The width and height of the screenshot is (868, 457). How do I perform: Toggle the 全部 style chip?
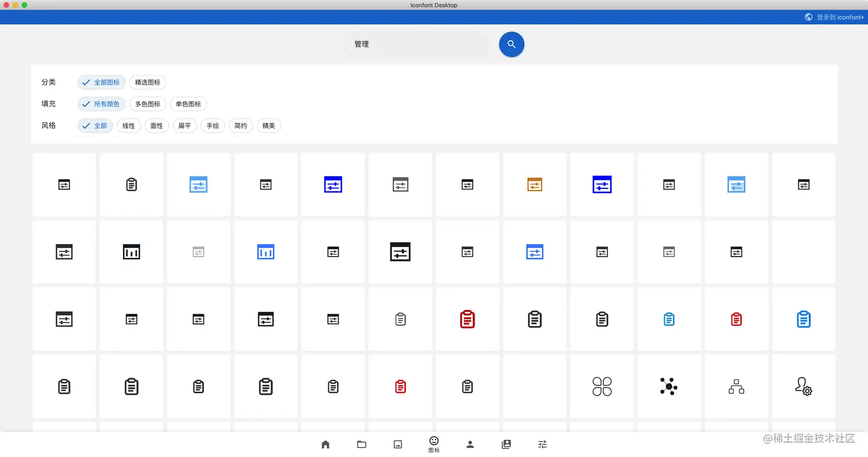click(x=95, y=126)
